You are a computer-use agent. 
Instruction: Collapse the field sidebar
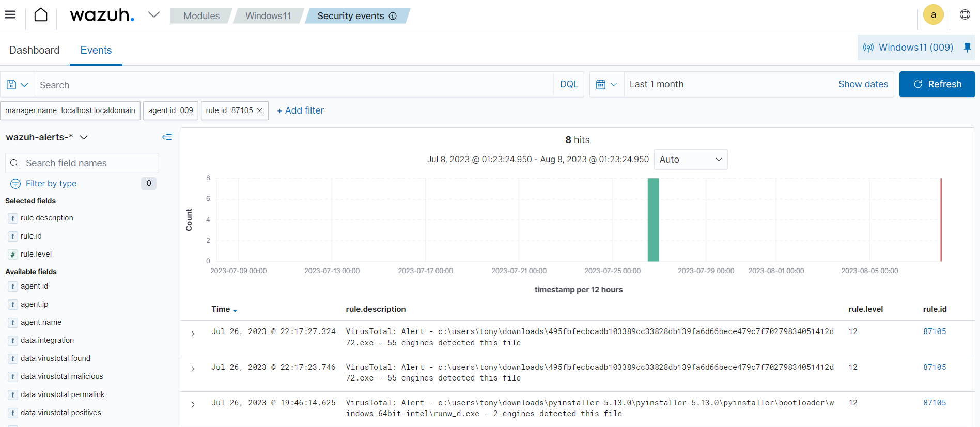pyautogui.click(x=166, y=137)
